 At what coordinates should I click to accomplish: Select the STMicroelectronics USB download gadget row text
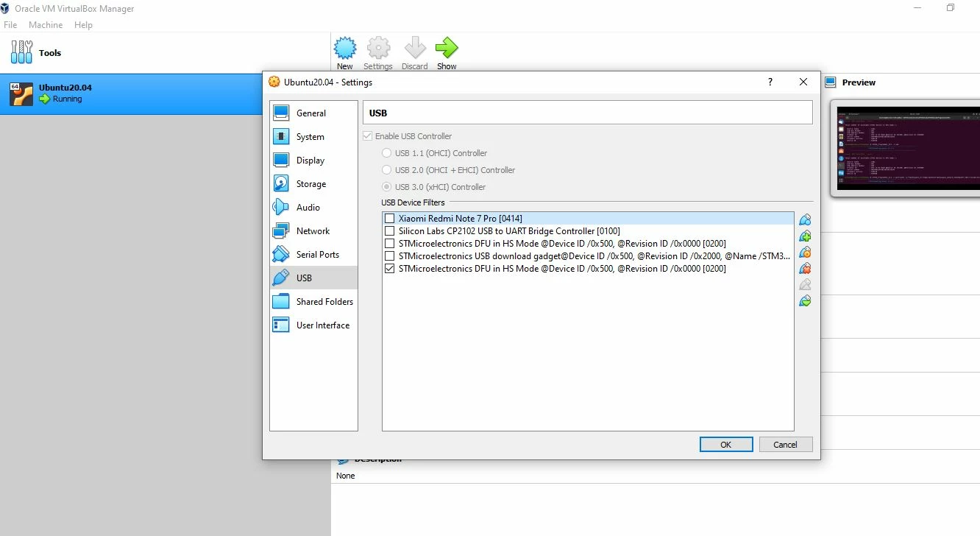click(594, 256)
